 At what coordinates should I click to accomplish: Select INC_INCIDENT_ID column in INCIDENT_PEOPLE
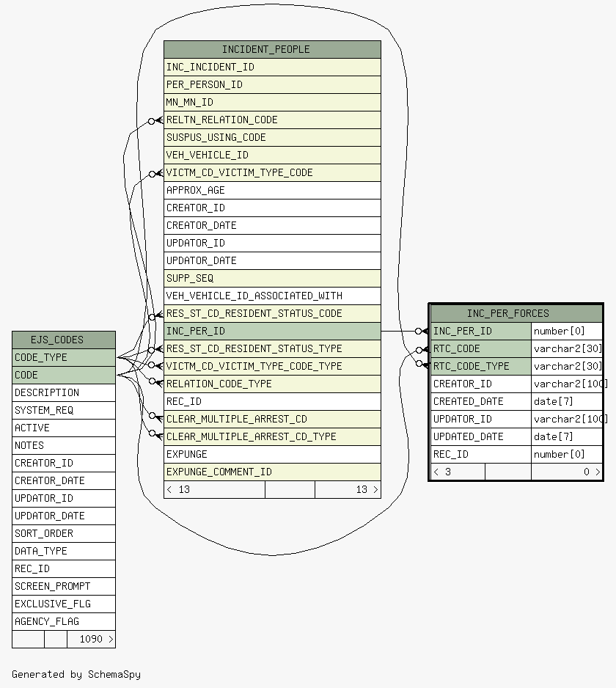pyautogui.click(x=272, y=67)
